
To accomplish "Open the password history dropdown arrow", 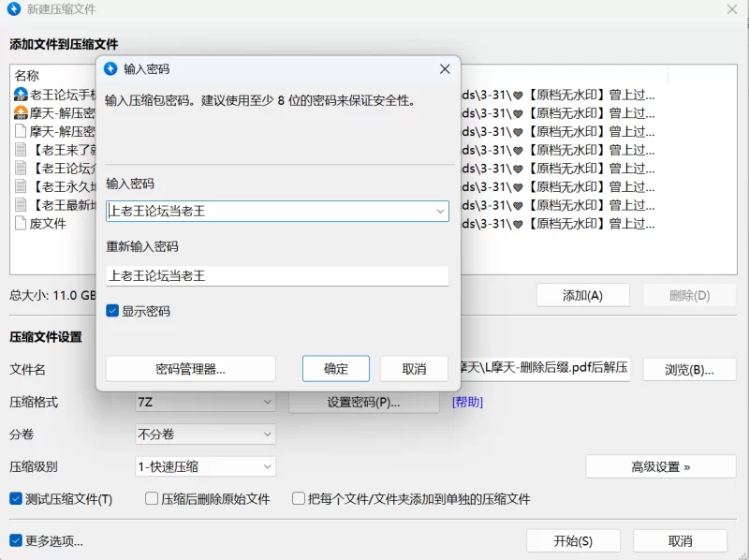I will click(440, 212).
